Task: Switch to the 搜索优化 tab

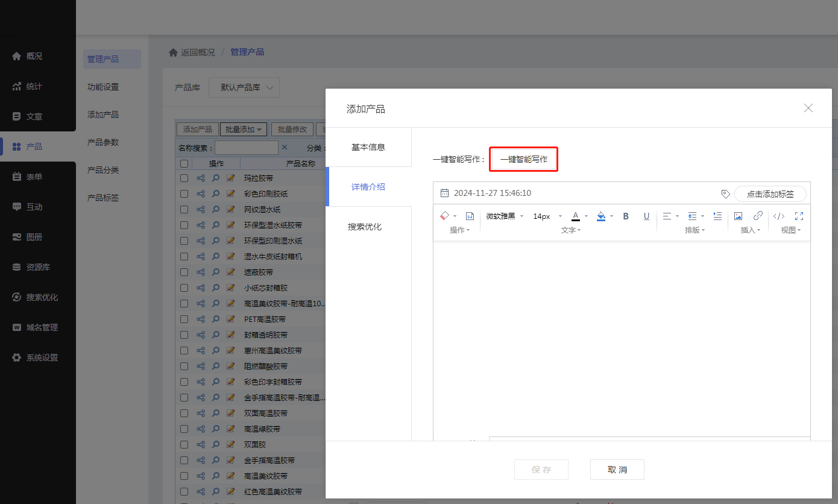Action: coord(365,227)
